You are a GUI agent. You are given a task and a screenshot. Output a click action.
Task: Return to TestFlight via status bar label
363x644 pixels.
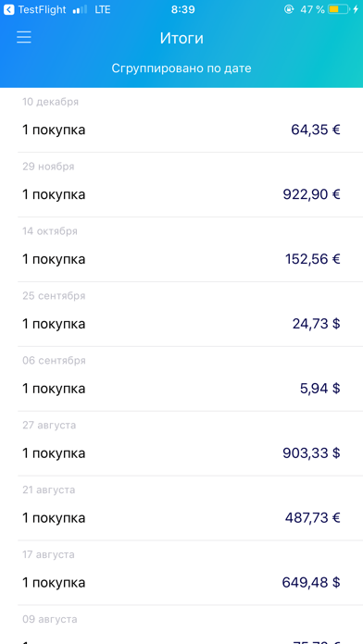pyautogui.click(x=42, y=10)
